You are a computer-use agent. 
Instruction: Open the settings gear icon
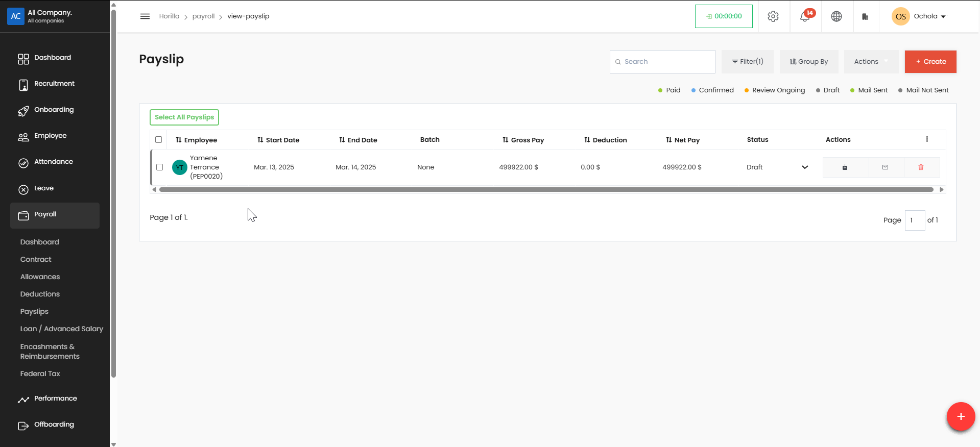[773, 16]
